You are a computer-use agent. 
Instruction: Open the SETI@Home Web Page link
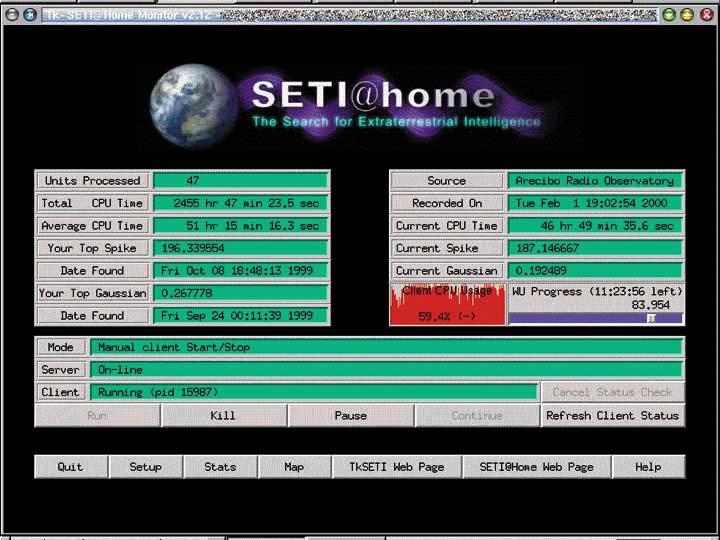click(536, 467)
